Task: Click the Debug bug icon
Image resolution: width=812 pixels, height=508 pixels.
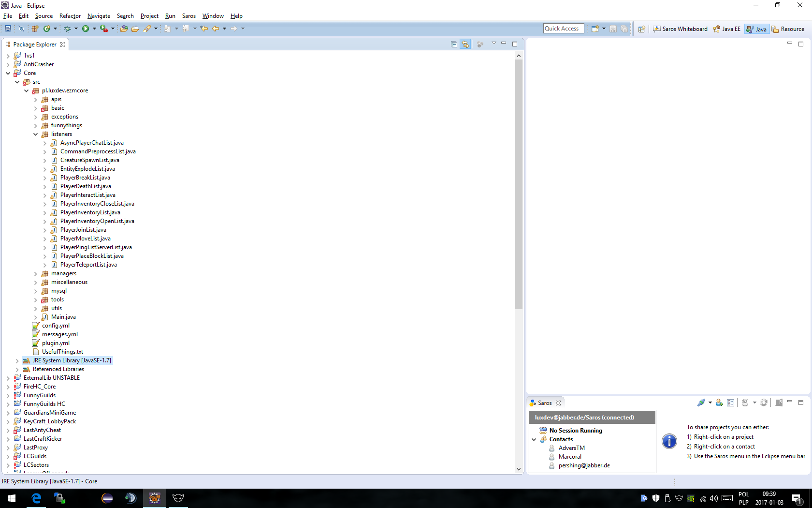Action: pyautogui.click(x=67, y=29)
